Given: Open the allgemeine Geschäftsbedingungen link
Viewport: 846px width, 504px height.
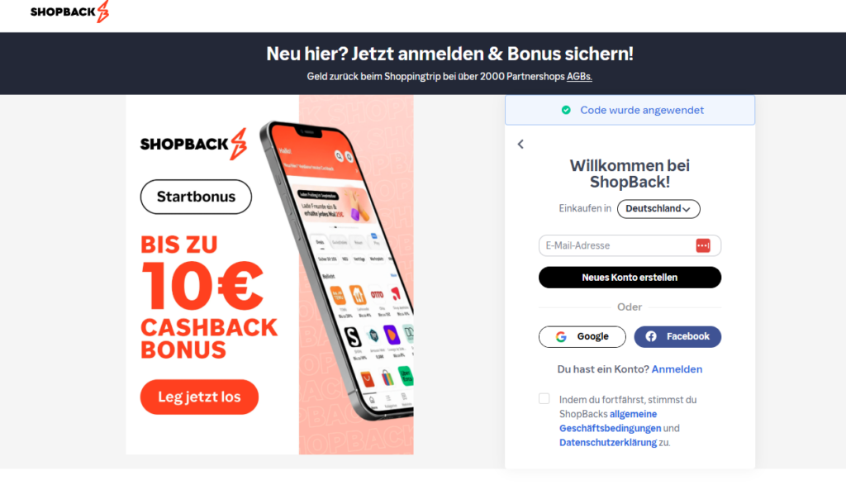Looking at the screenshot, I should (610, 421).
